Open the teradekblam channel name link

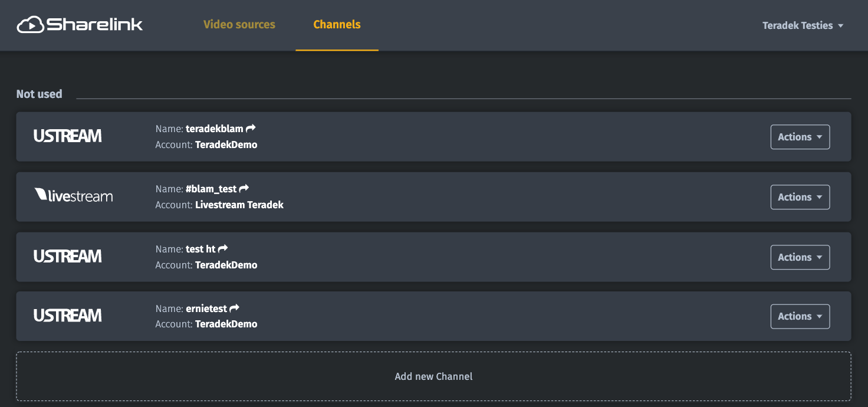[x=215, y=129]
